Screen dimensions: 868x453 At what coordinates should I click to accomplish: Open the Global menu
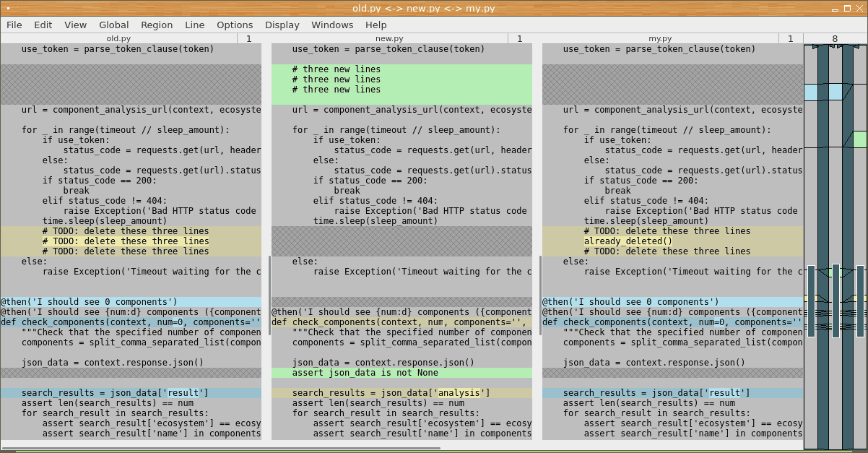coord(114,25)
